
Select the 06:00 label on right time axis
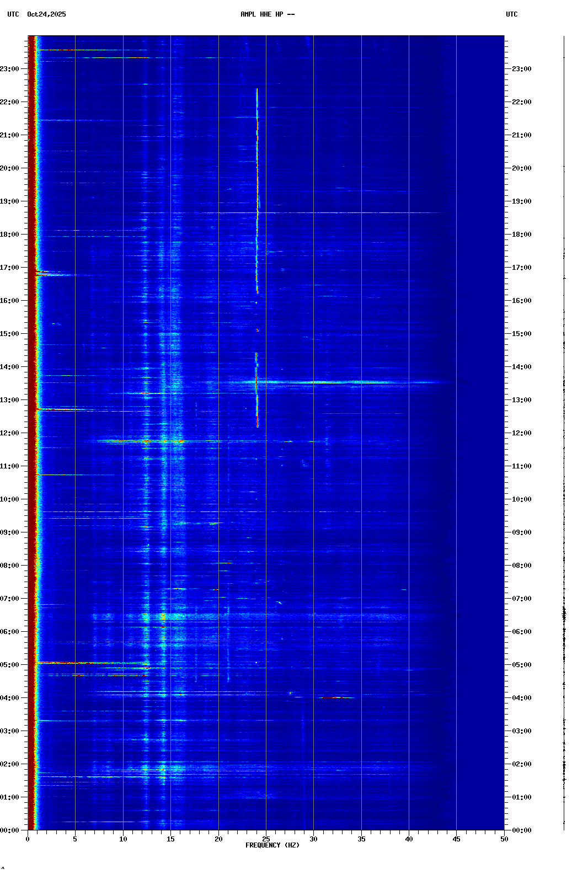coord(521,632)
